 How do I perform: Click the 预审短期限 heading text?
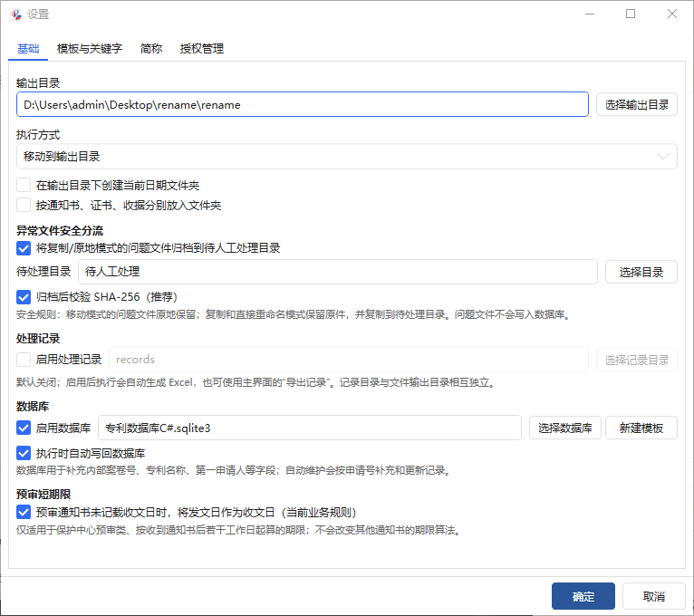43,494
